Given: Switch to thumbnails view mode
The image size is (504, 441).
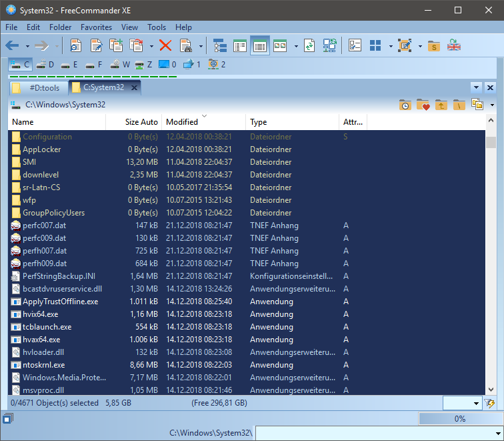Looking at the screenshot, I should [279, 45].
